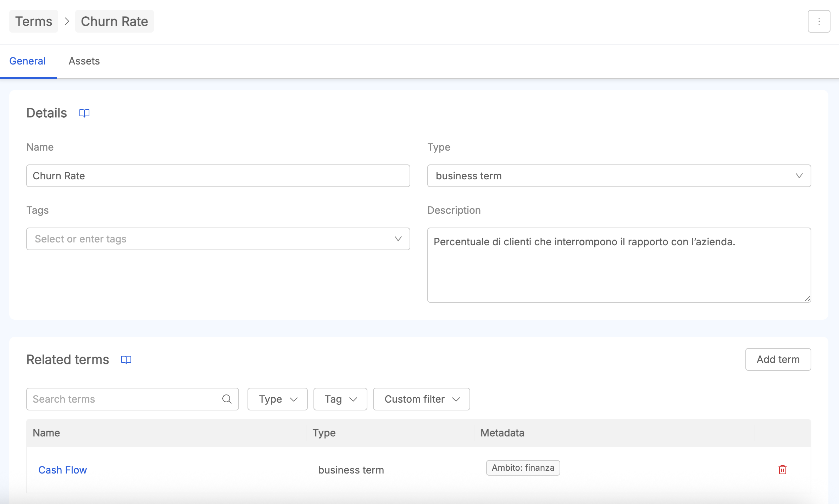Switch to the Assets tab
The image size is (839, 504).
click(x=84, y=61)
